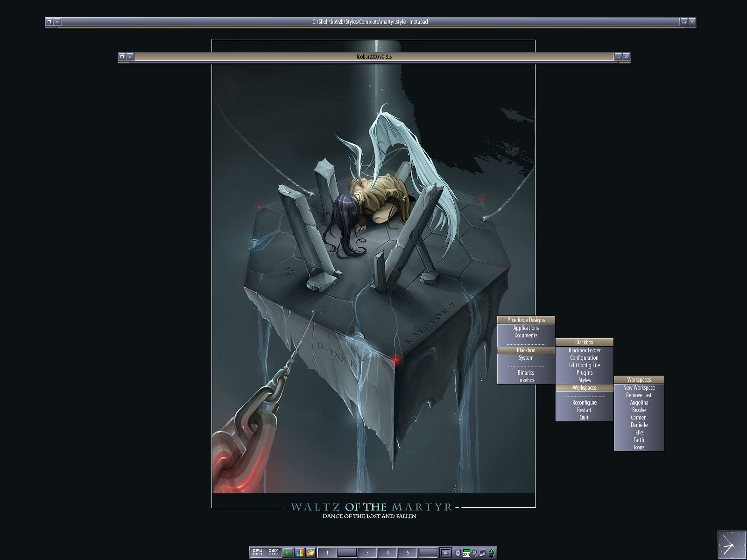Launch the paint palette icon in the toolbar

point(310,553)
